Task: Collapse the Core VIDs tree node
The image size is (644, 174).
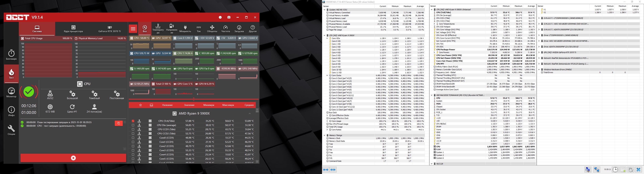Action: [327, 38]
